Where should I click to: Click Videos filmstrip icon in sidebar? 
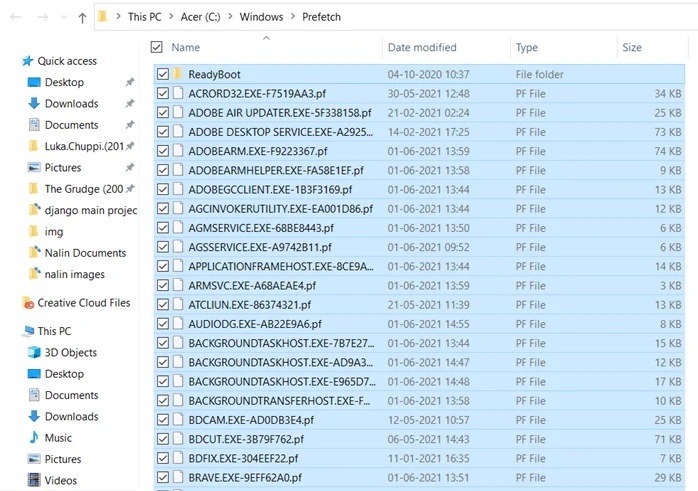34,480
